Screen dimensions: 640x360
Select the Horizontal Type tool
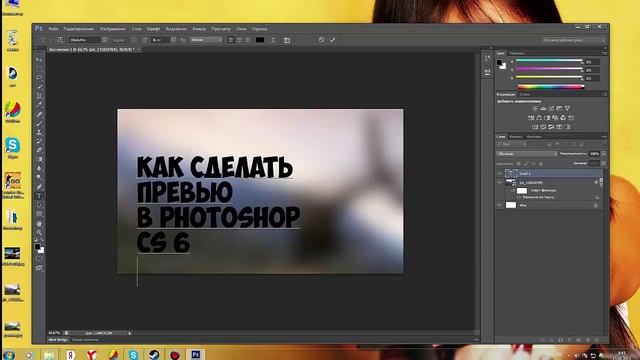(x=39, y=196)
